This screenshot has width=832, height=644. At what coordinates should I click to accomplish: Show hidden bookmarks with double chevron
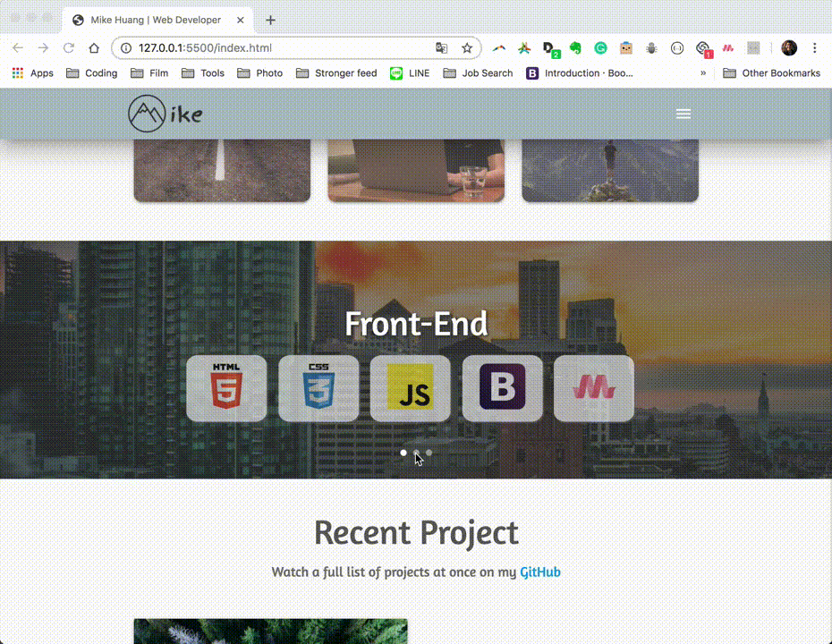point(703,73)
